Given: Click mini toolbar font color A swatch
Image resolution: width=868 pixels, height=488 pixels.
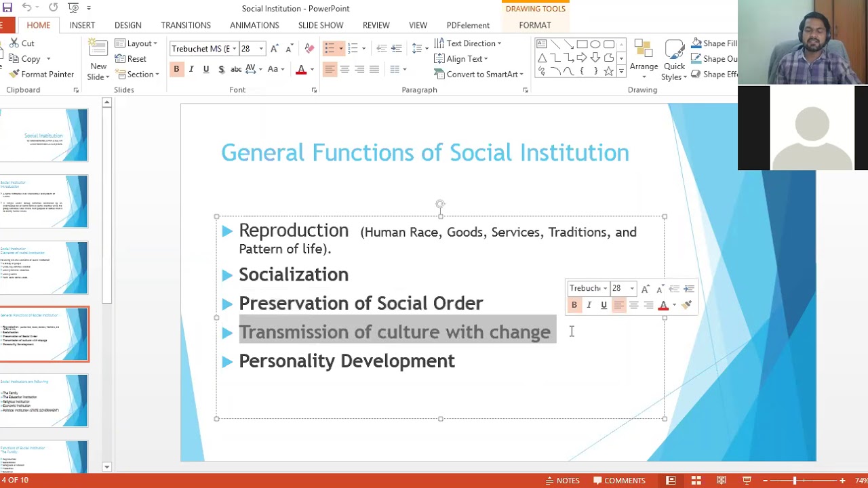Looking at the screenshot, I should (x=663, y=305).
